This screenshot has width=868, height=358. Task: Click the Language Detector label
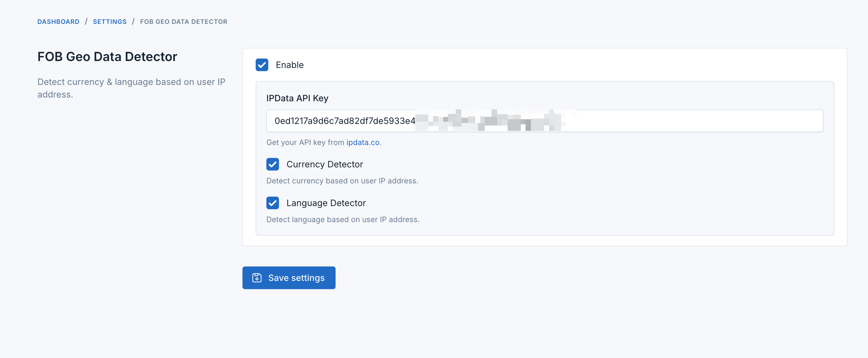tap(326, 203)
